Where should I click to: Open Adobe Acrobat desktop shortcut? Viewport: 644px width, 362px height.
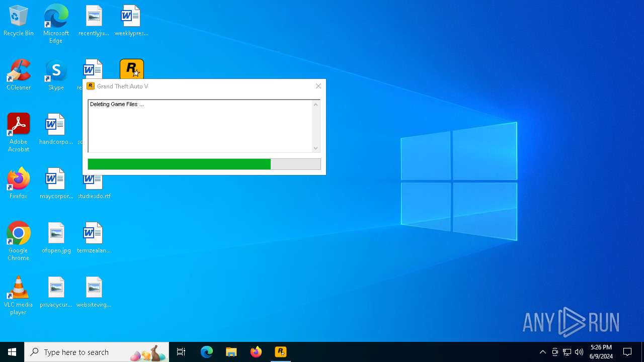pyautogui.click(x=19, y=133)
